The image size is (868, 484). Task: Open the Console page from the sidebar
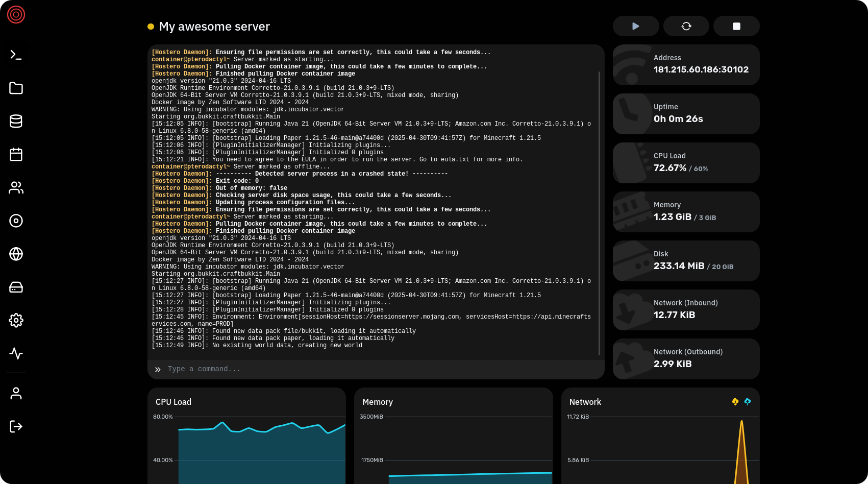16,54
